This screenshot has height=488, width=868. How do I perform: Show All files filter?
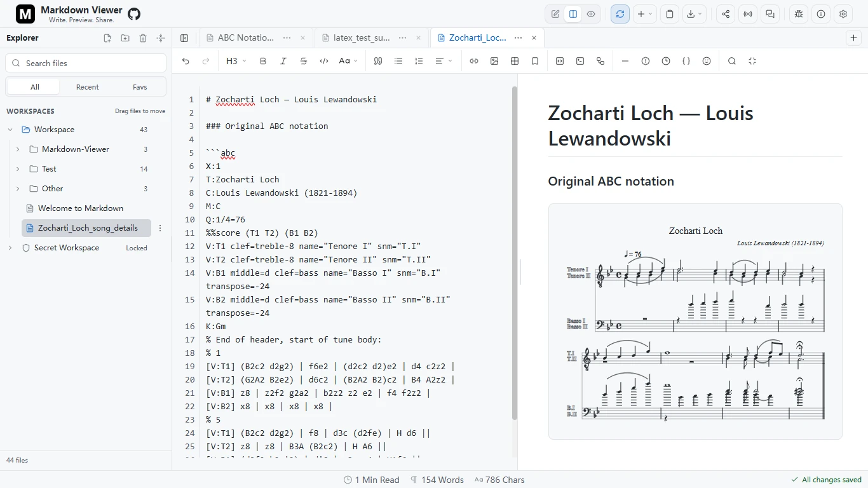click(34, 87)
